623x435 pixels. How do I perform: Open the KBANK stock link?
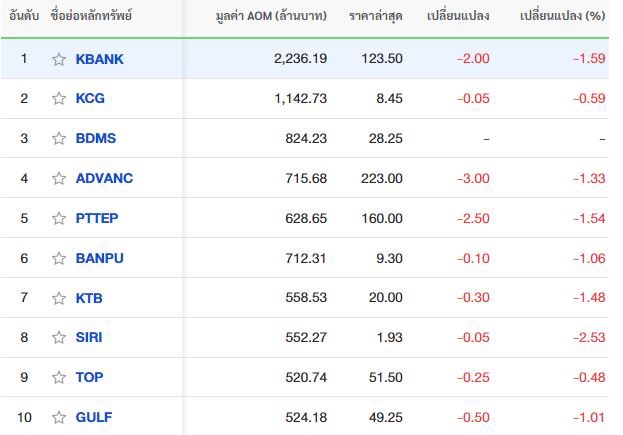pyautogui.click(x=99, y=59)
